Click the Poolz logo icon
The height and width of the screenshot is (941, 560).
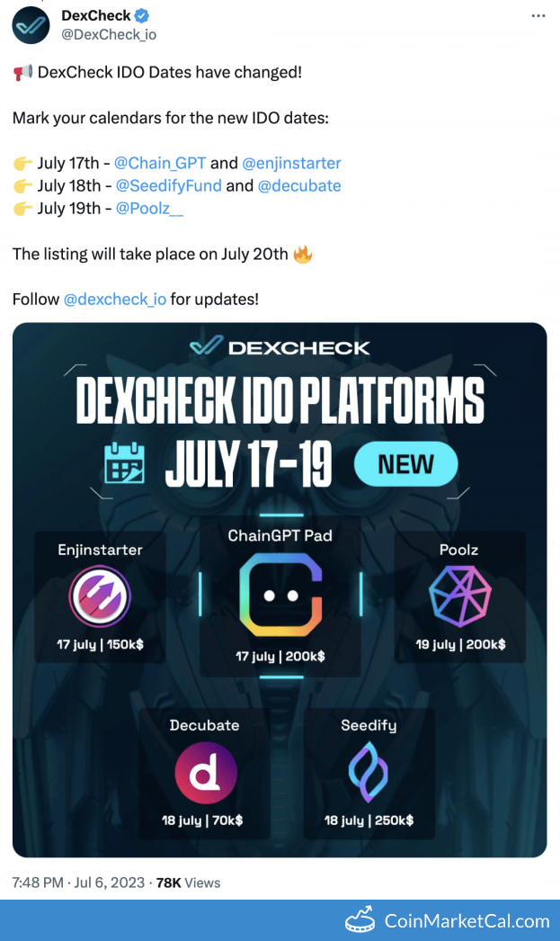point(459,596)
